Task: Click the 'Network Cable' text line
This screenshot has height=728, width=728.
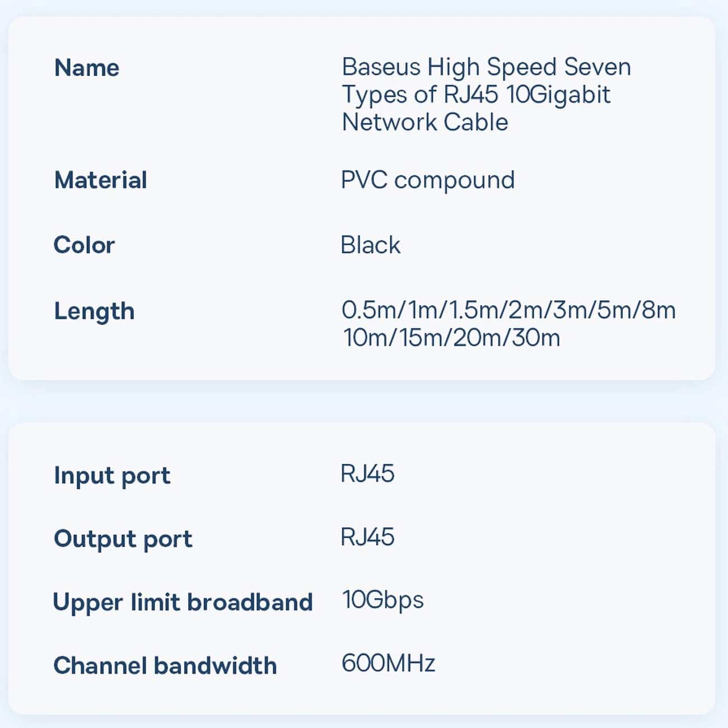Action: coord(425,122)
